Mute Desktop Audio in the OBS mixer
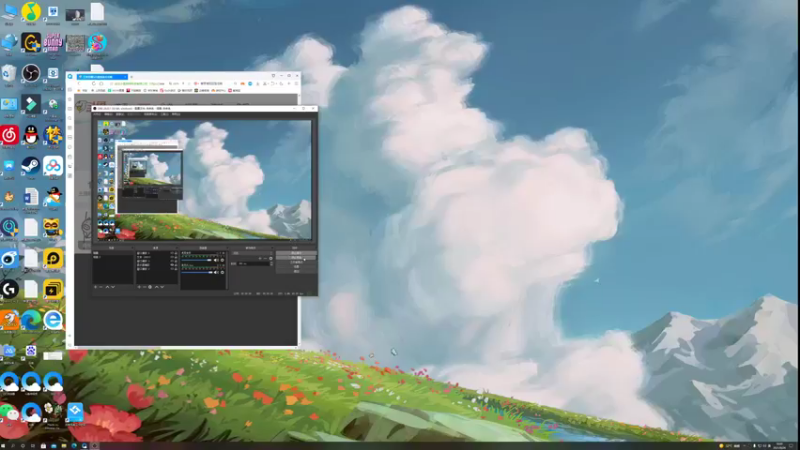 click(x=216, y=260)
